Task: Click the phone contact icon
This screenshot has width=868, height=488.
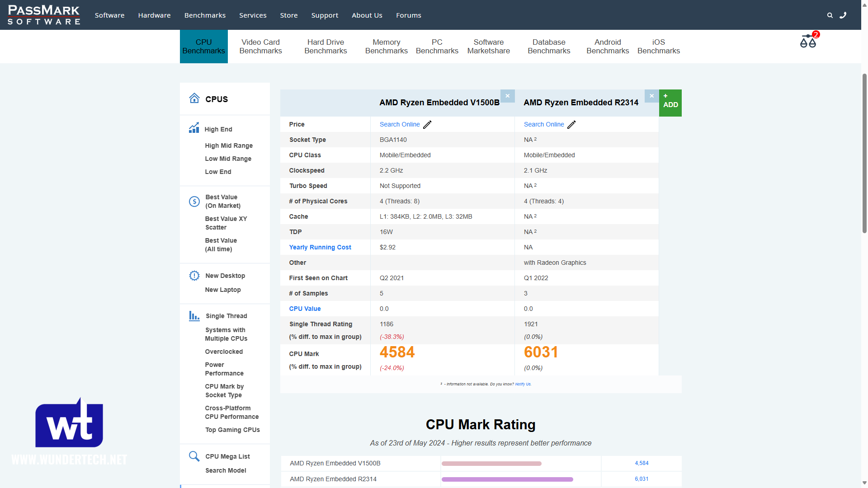Action: (843, 15)
